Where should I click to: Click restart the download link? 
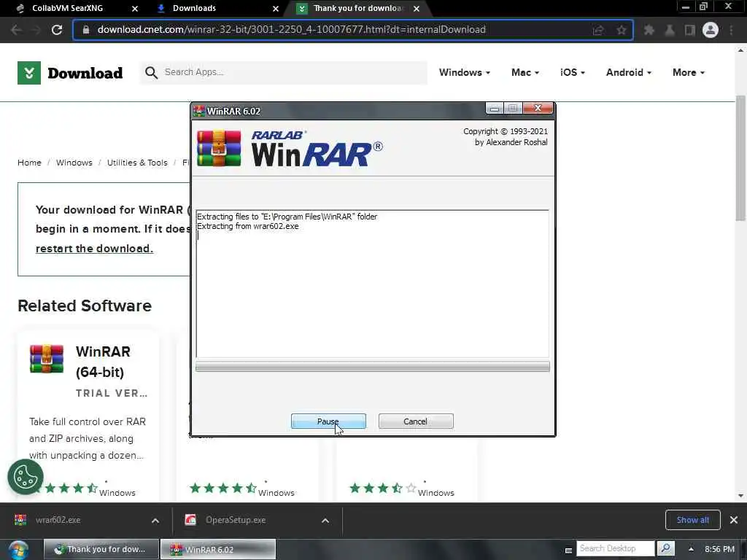pyautogui.click(x=94, y=249)
